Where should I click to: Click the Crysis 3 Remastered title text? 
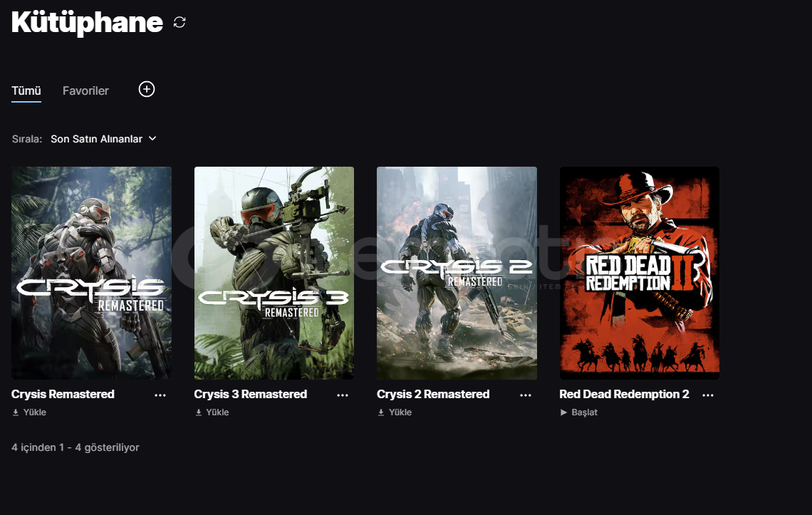[251, 395]
